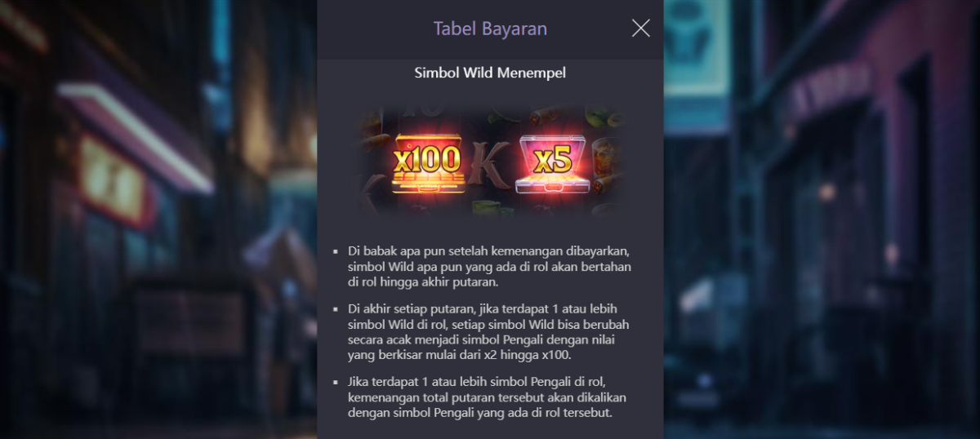Click the bullet marker of the second rule
The height and width of the screenshot is (439, 980).
pos(336,309)
